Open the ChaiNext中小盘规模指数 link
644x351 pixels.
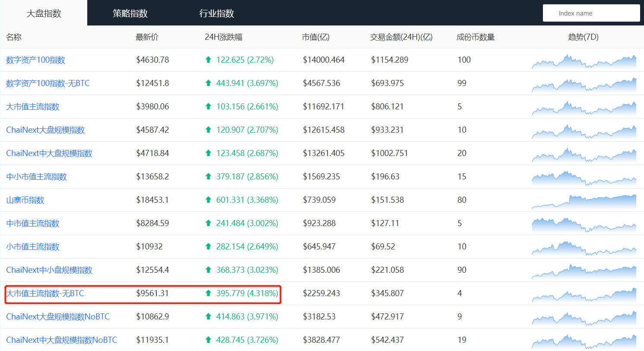[49, 270]
